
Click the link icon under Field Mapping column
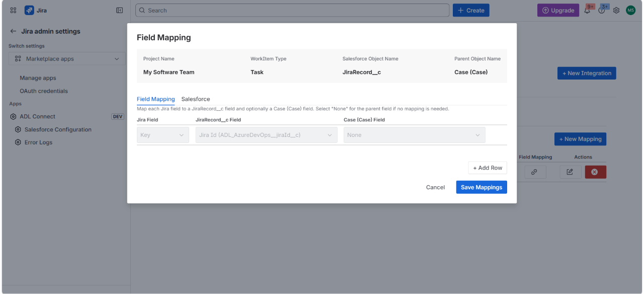point(534,172)
